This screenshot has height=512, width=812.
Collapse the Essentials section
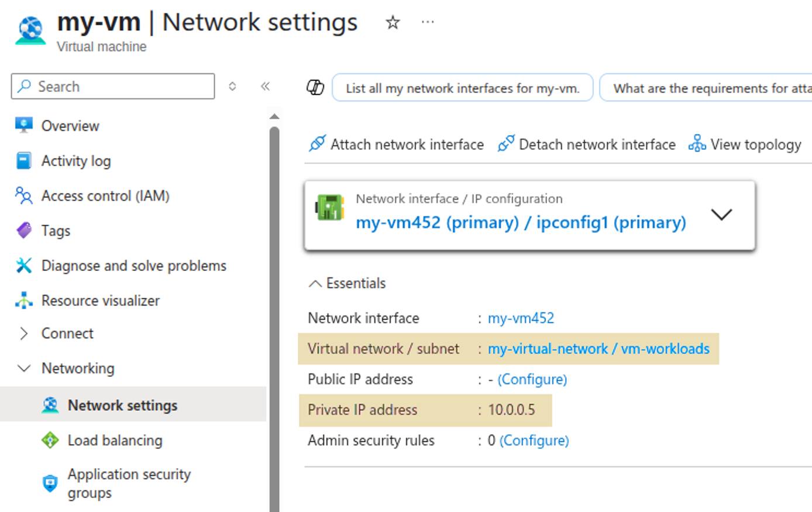tap(316, 283)
